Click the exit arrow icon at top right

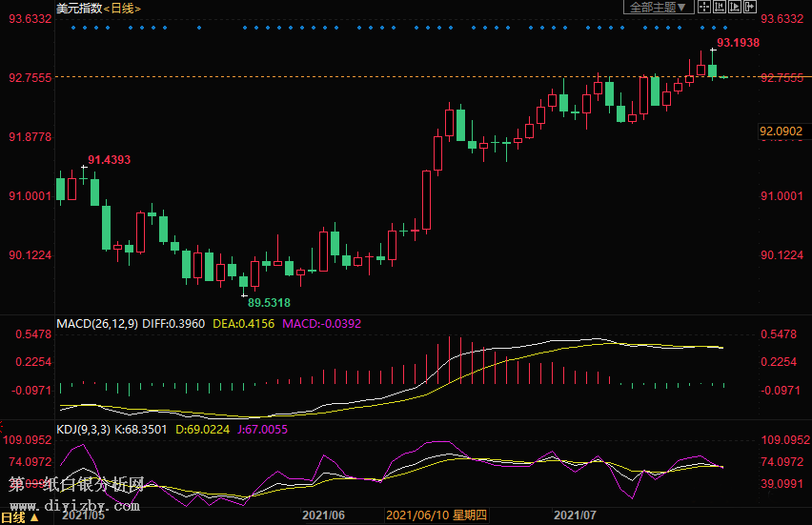[x=750, y=8]
